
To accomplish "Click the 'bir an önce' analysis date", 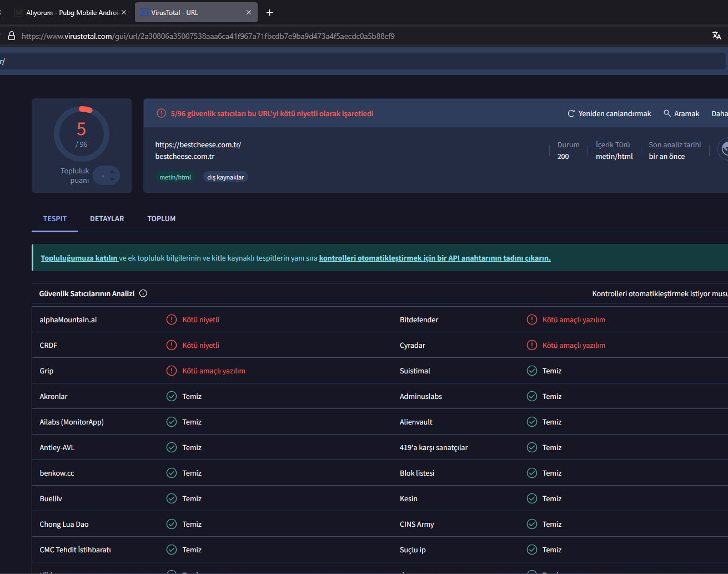I will point(667,156).
